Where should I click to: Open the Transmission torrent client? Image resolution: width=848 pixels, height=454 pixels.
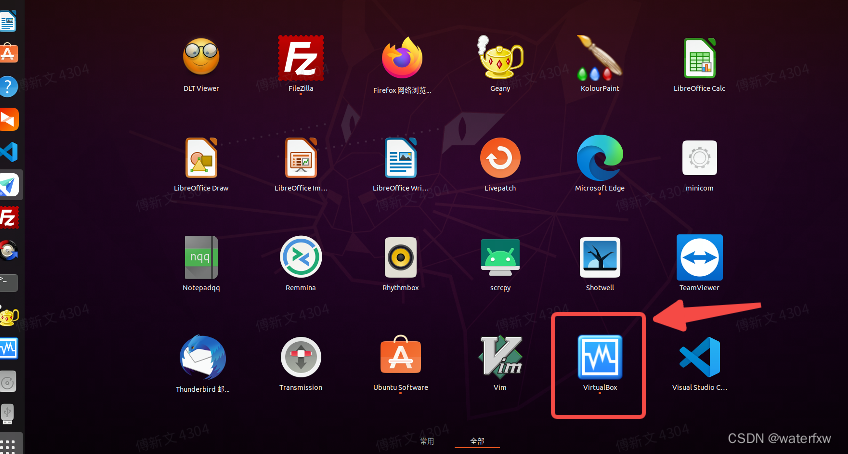[301, 358]
